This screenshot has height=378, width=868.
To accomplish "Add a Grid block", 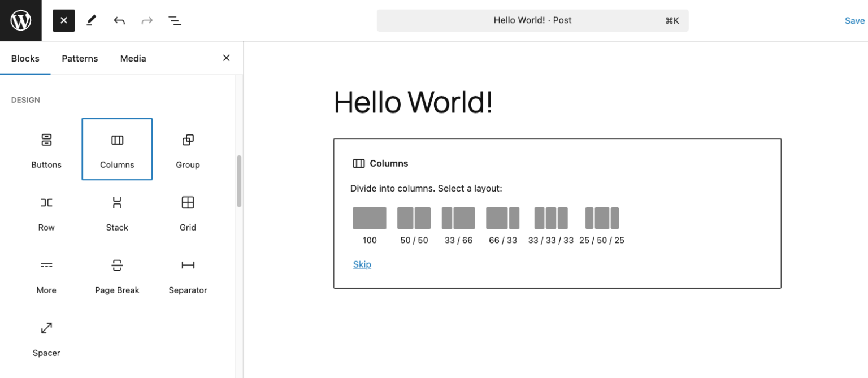I will click(x=187, y=212).
